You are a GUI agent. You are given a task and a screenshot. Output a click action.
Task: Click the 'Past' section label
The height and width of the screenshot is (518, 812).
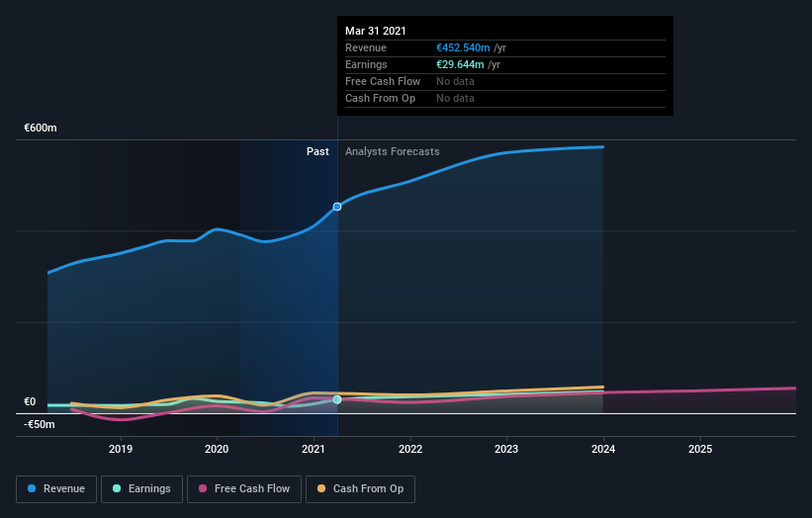point(317,151)
